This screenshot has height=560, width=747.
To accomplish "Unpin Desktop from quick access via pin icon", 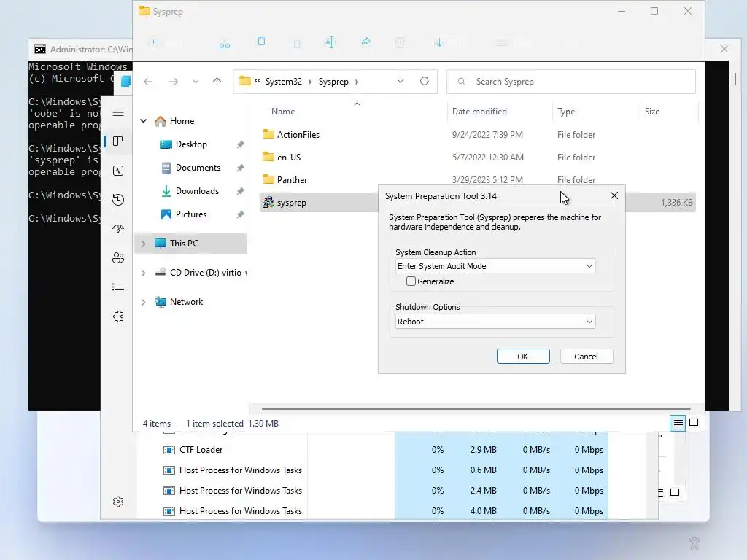I will coord(241,144).
